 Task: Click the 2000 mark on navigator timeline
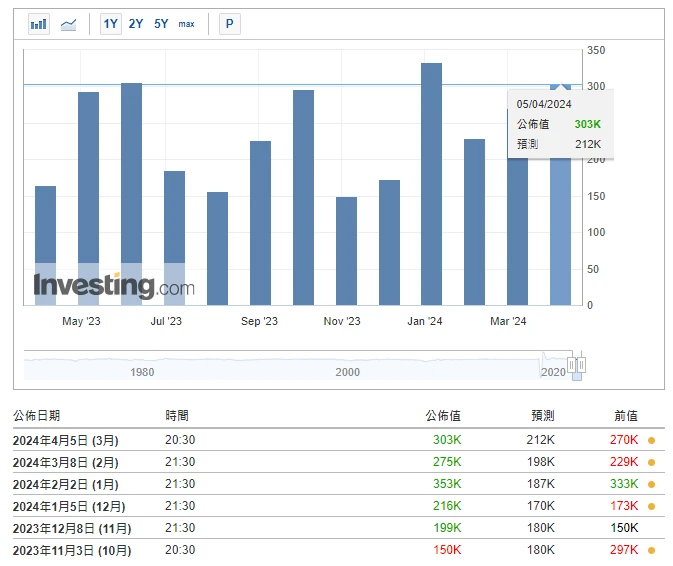tap(347, 372)
